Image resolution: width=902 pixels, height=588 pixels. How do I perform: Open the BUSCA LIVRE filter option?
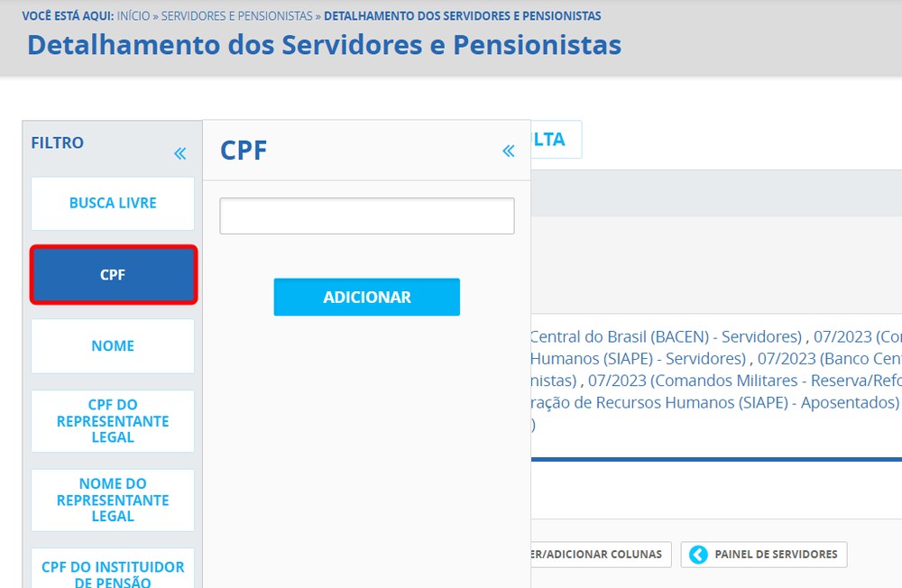112,203
